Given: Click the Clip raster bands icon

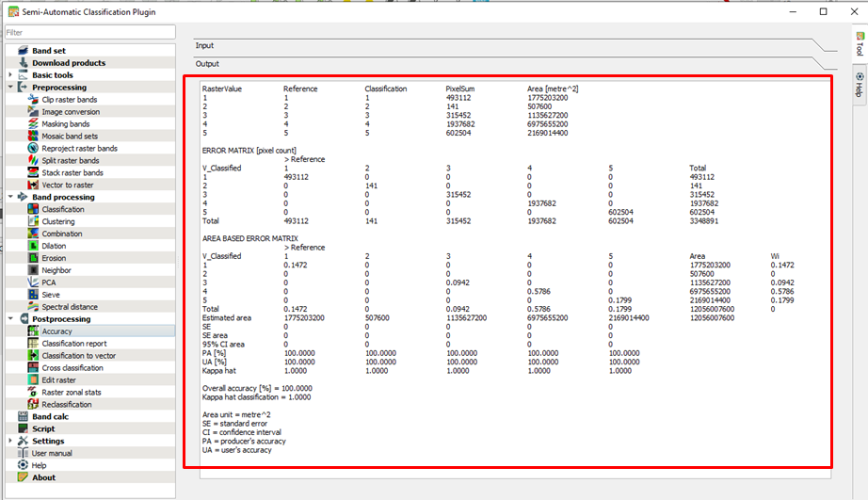Looking at the screenshot, I should point(33,100).
